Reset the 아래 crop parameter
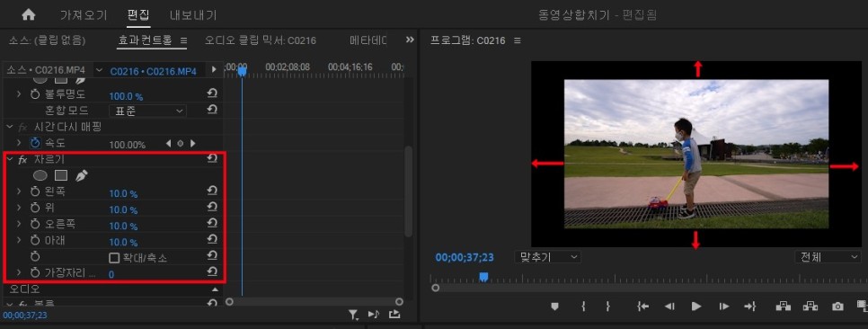This screenshot has width=868, height=329. pos(211,239)
